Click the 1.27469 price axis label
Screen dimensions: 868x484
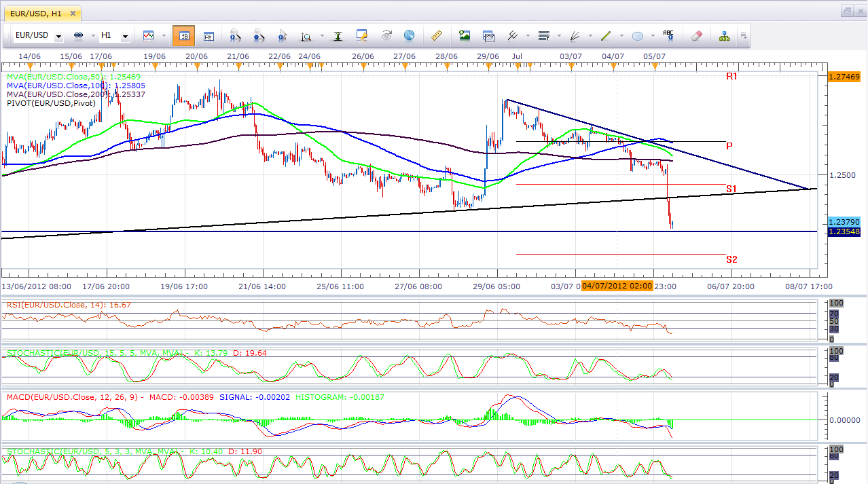click(x=844, y=77)
